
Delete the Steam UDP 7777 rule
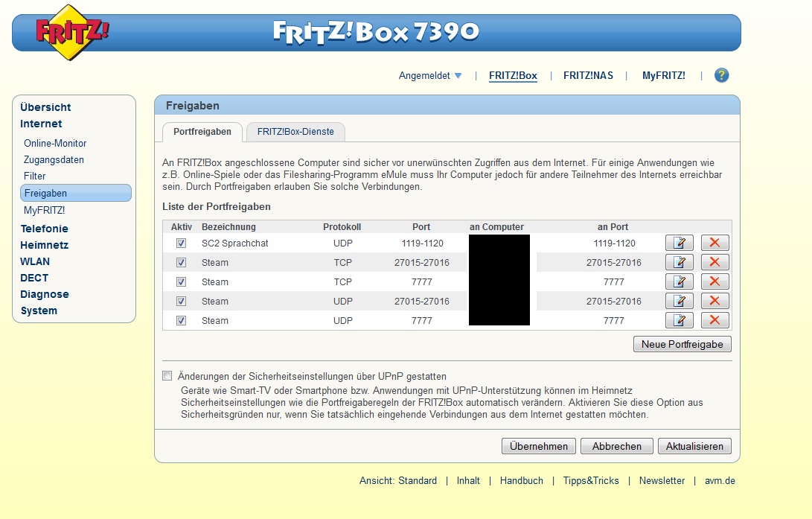tap(715, 320)
